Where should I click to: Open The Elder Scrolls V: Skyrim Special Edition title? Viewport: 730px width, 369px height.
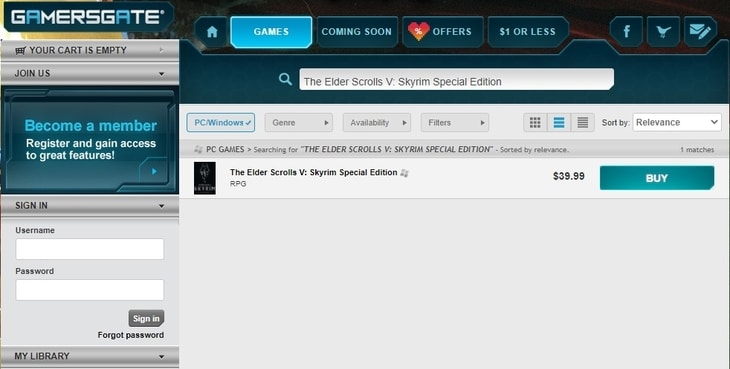tap(313, 172)
